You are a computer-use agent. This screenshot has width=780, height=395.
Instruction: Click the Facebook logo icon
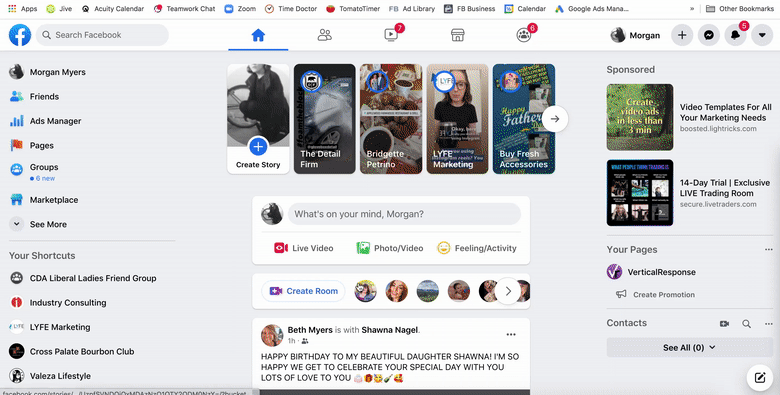coord(20,35)
